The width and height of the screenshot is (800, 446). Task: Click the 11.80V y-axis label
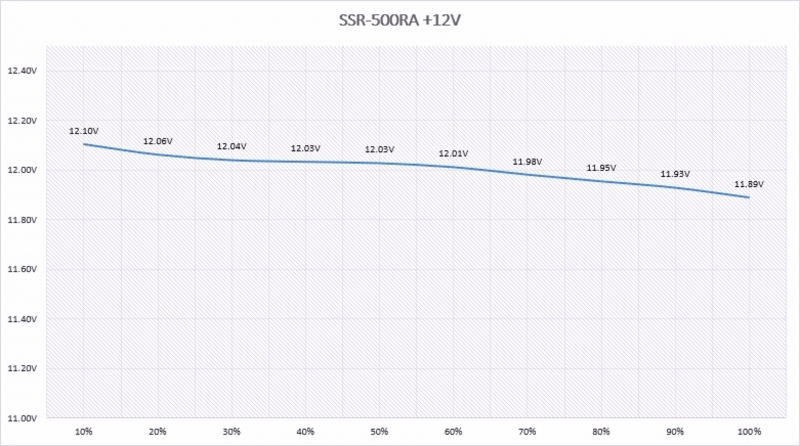[22, 220]
